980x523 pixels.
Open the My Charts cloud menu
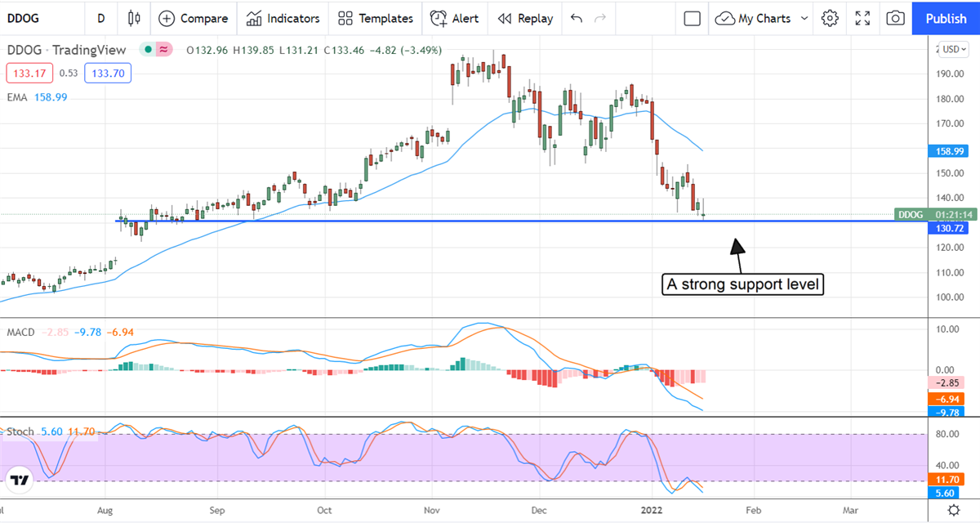[x=753, y=18]
